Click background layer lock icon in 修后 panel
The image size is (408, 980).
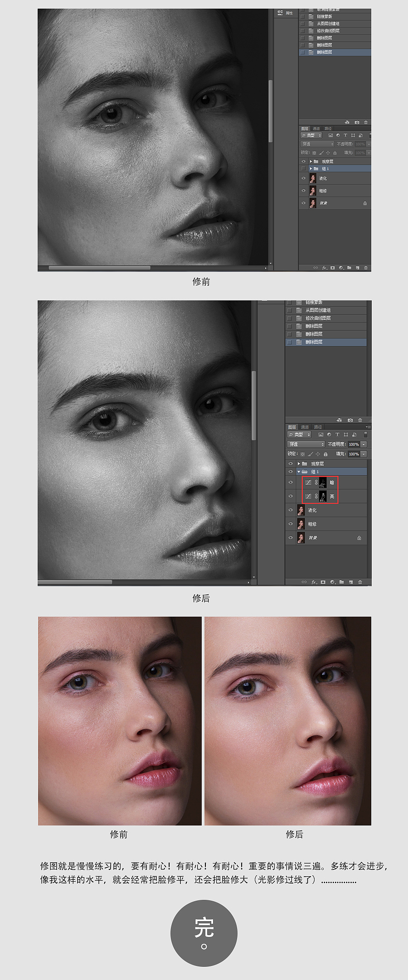[359, 538]
